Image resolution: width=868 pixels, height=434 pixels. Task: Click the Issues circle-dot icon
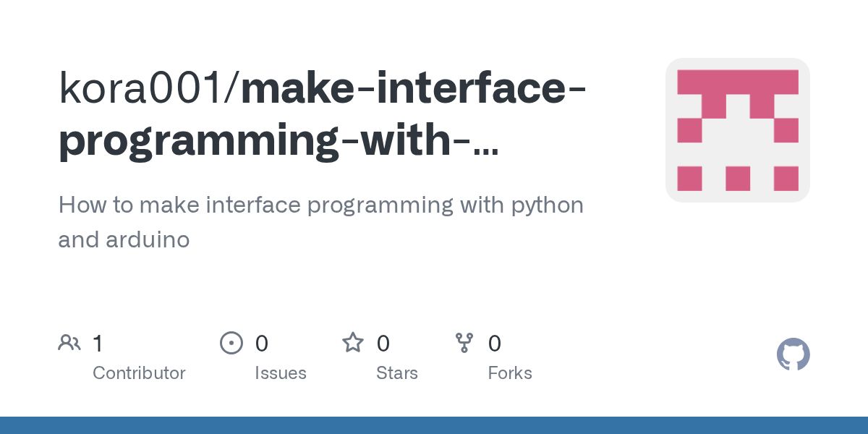pos(231,343)
